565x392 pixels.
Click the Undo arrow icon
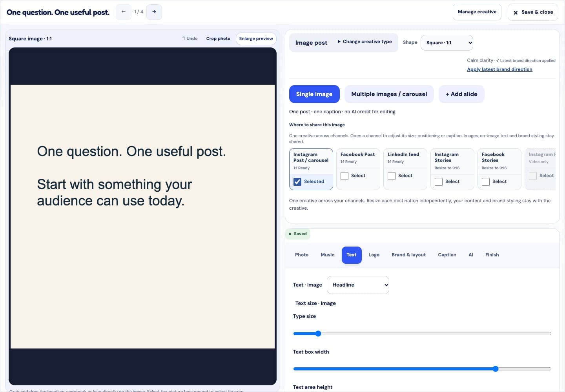pyautogui.click(x=183, y=38)
